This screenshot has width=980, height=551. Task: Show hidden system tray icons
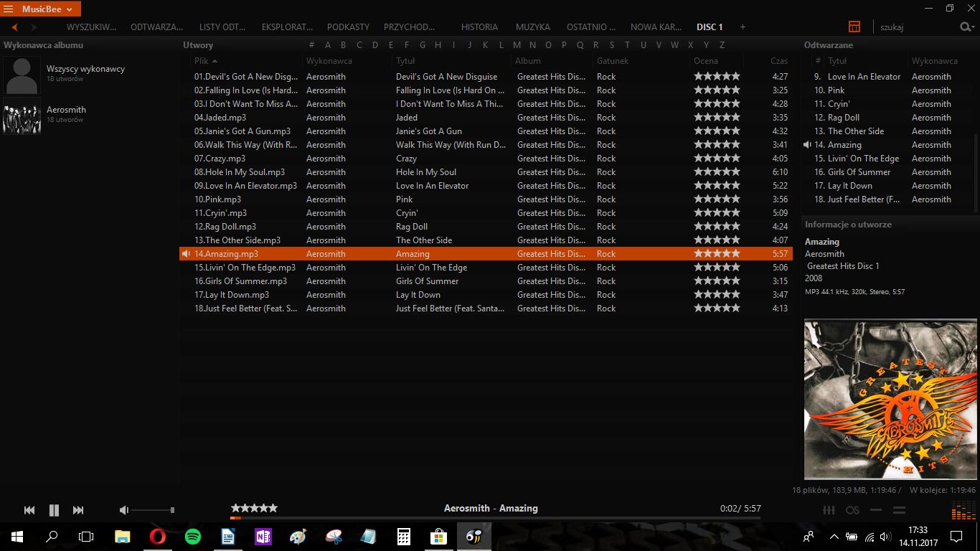pyautogui.click(x=834, y=536)
